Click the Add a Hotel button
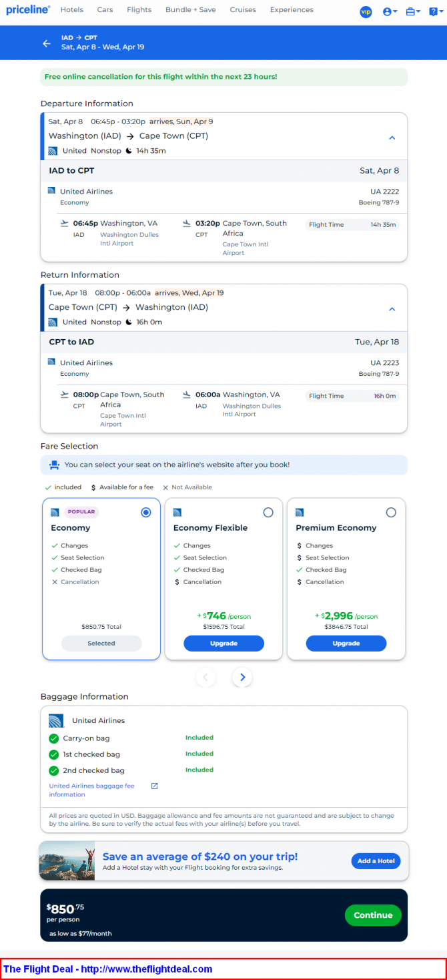 click(x=376, y=861)
